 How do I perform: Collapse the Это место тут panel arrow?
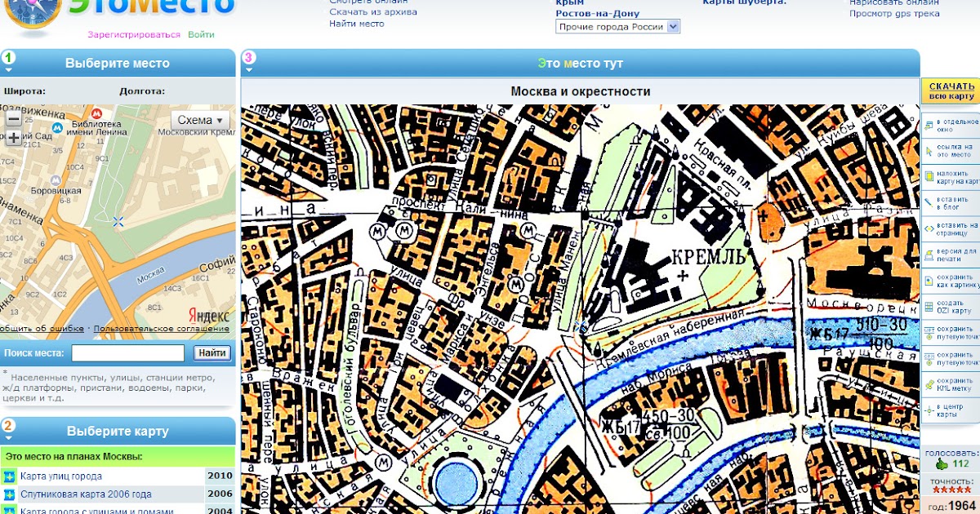(x=249, y=70)
